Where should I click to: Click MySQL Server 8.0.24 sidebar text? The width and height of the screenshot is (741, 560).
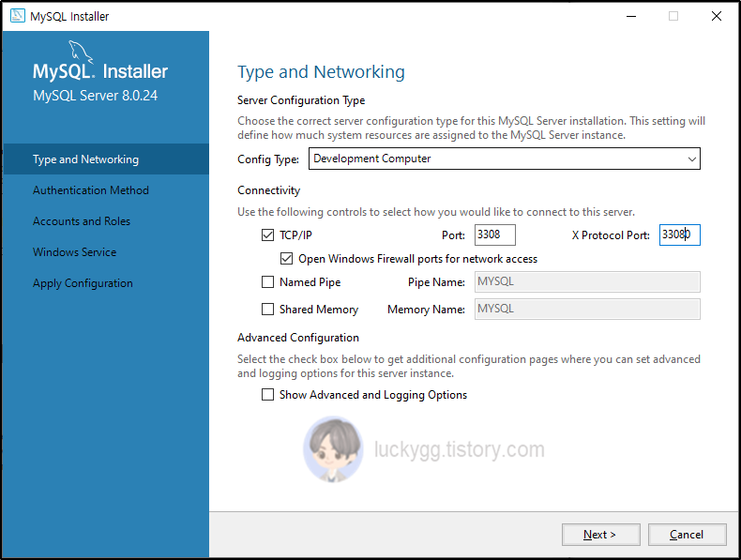click(95, 96)
